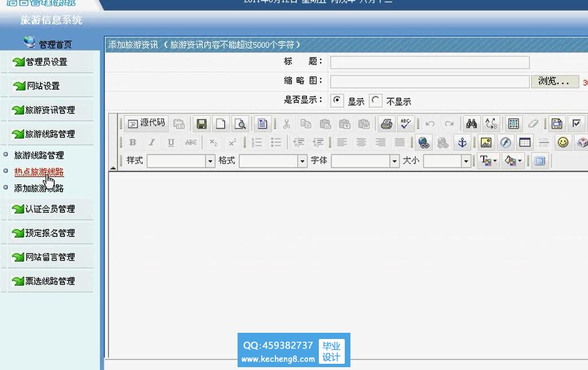Viewport: 588px width, 370px height.
Task: Click the Save icon in editor toolbar
Action: point(202,124)
